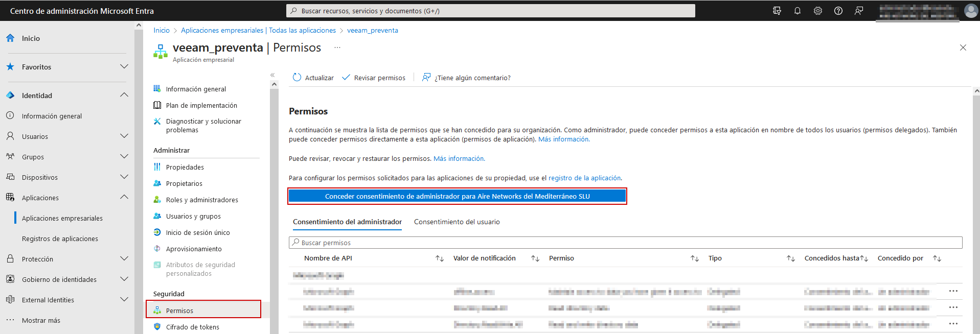The height and width of the screenshot is (334, 980).
Task: Expand the Protección section
Action: tap(124, 259)
